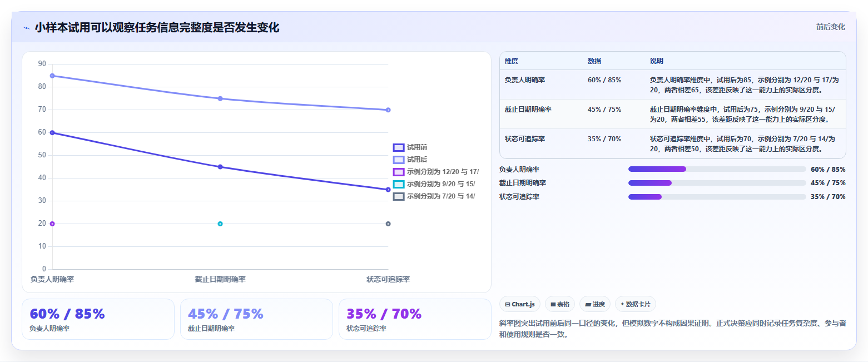Image resolution: width=868 pixels, height=362 pixels.
Task: Click 试用前 data point at 45
Action: pos(220,167)
